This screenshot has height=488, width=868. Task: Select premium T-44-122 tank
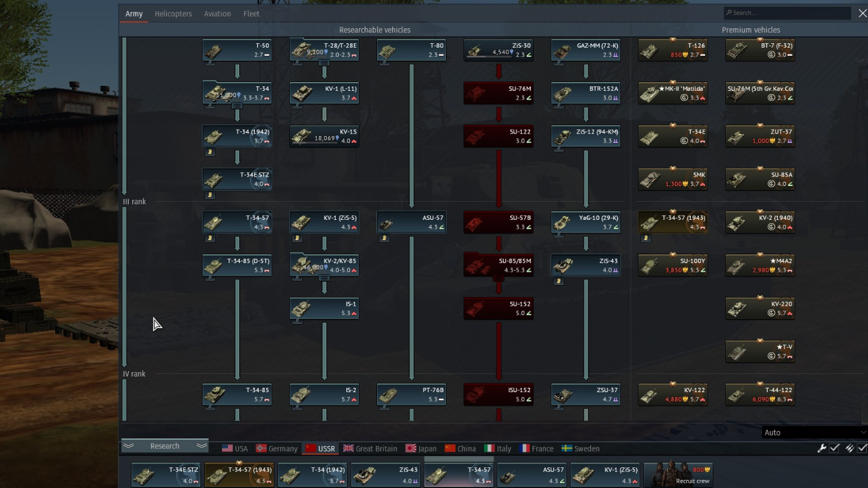pos(760,395)
